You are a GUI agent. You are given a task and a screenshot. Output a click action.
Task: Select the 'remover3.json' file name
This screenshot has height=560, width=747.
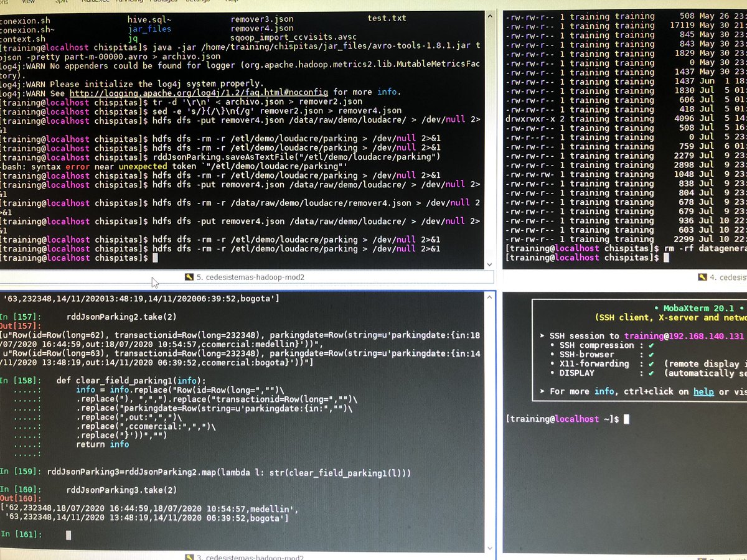(261, 19)
